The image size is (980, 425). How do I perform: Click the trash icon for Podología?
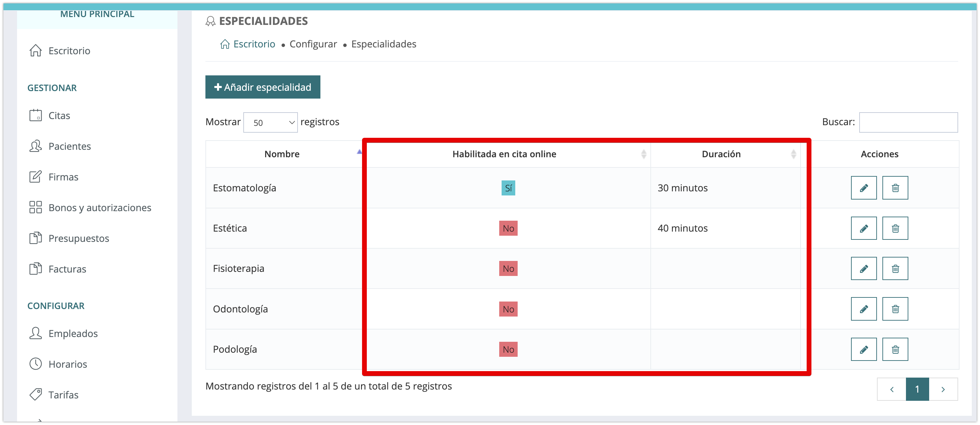click(895, 349)
